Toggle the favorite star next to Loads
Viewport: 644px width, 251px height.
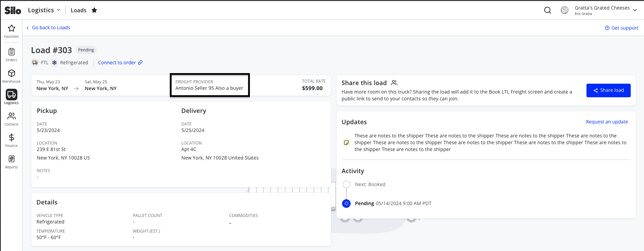(x=94, y=10)
